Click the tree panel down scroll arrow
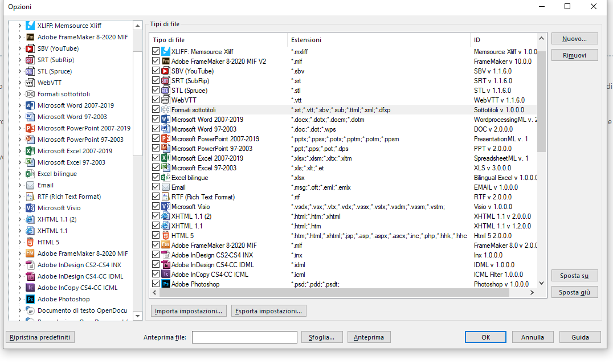This screenshot has height=364, width=613. [138, 316]
